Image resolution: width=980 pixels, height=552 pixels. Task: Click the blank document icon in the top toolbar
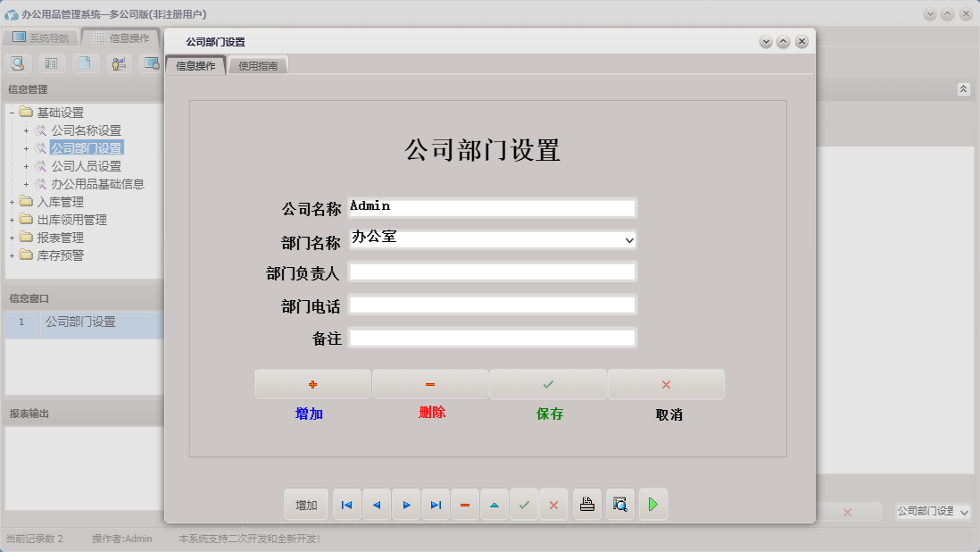(x=84, y=63)
